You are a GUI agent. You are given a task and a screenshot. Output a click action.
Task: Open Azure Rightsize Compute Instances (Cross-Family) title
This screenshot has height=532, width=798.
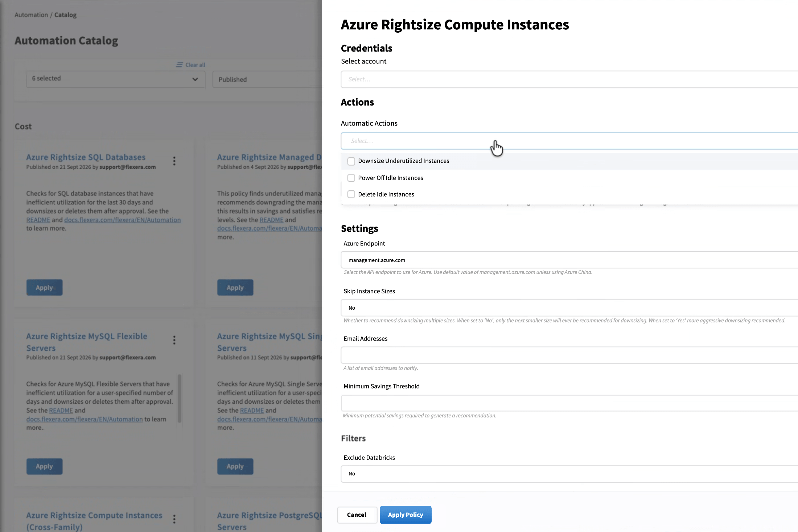click(94, 521)
